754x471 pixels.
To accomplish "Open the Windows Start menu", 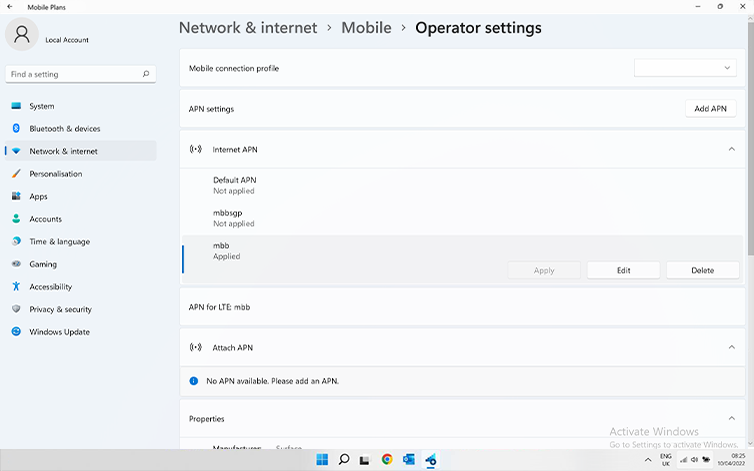I will click(322, 460).
